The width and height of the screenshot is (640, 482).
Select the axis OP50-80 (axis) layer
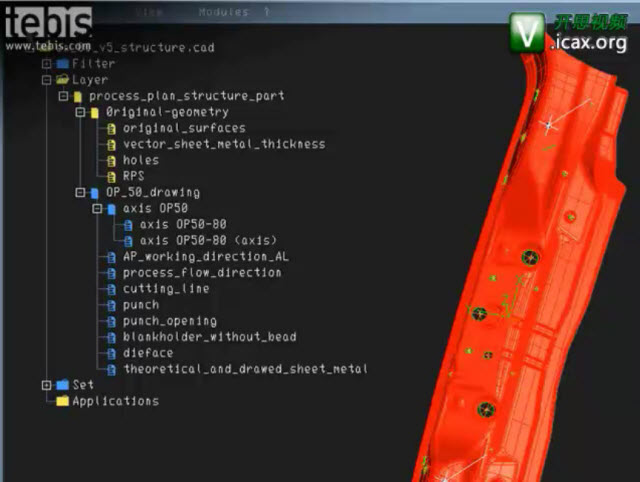[208, 240]
